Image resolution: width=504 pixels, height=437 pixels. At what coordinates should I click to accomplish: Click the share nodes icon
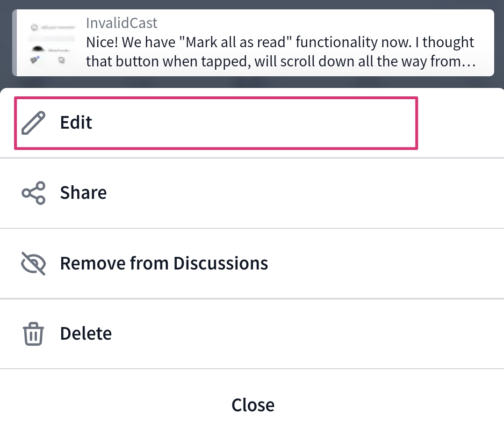[x=34, y=193]
